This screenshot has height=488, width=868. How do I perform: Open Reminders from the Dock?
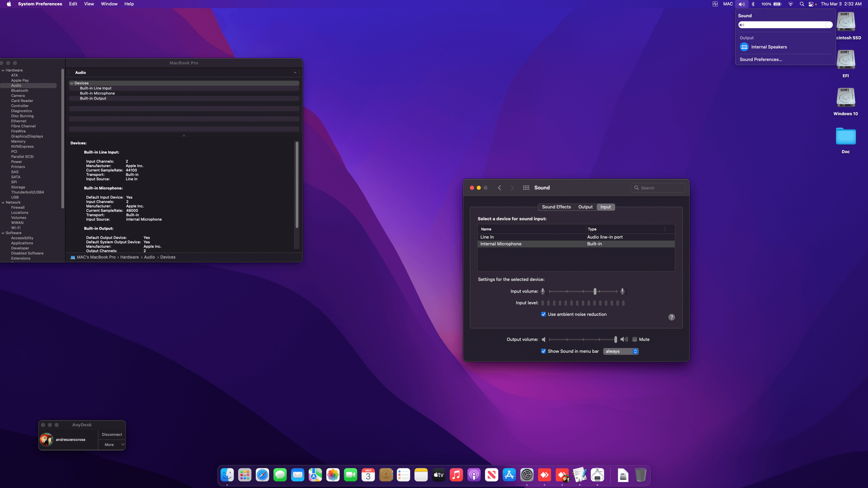click(403, 475)
